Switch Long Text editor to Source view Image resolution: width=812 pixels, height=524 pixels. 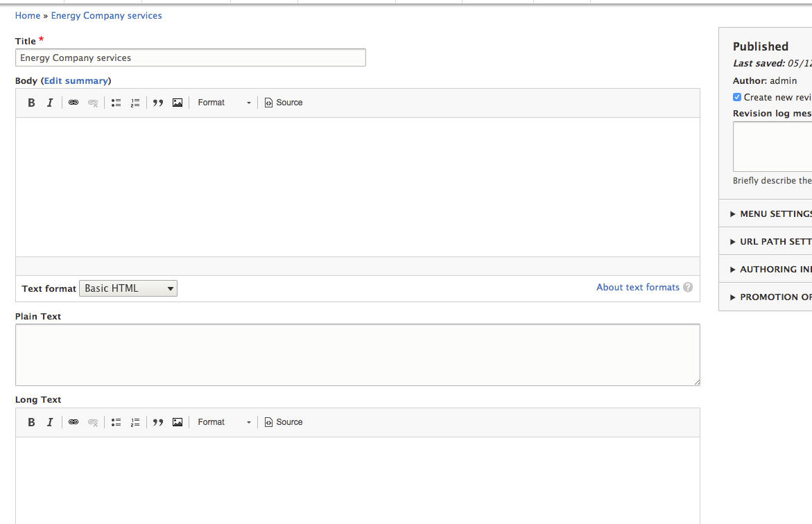tap(284, 422)
